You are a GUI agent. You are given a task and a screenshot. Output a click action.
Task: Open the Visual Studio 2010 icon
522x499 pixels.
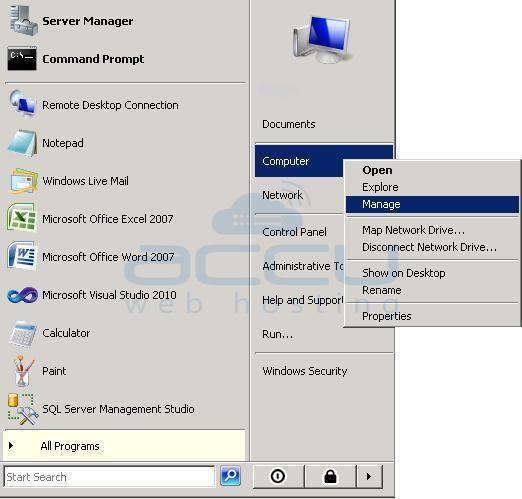point(22,295)
